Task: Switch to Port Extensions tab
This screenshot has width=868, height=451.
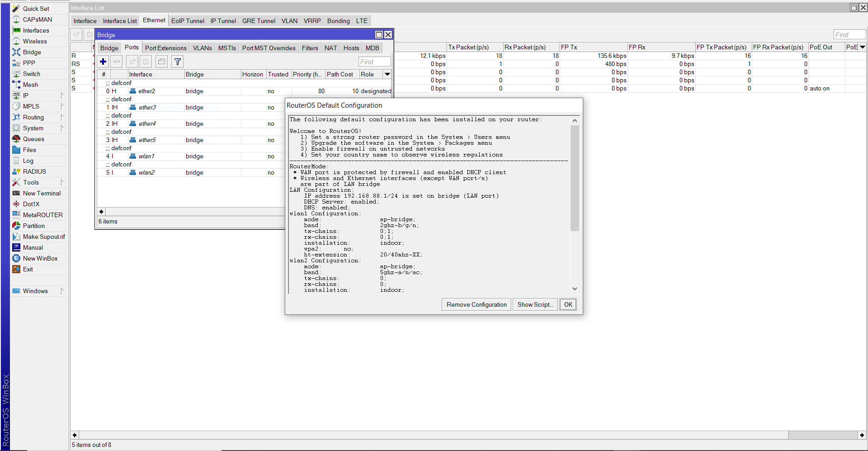Action: pyautogui.click(x=165, y=48)
